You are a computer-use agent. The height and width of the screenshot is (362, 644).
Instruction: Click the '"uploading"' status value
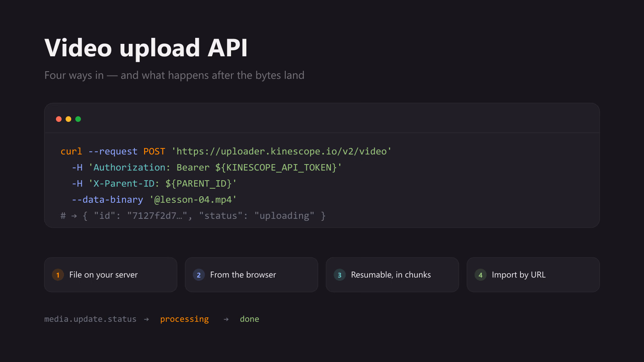coord(284,216)
